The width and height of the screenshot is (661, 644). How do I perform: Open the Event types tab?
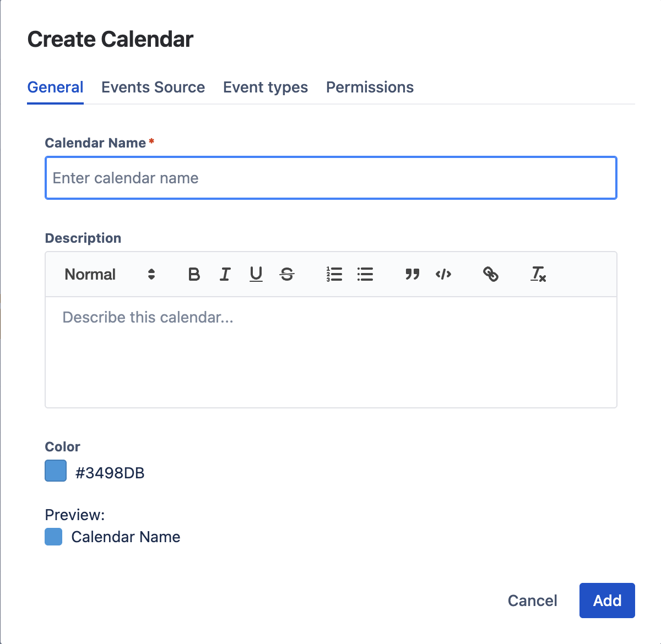(265, 87)
